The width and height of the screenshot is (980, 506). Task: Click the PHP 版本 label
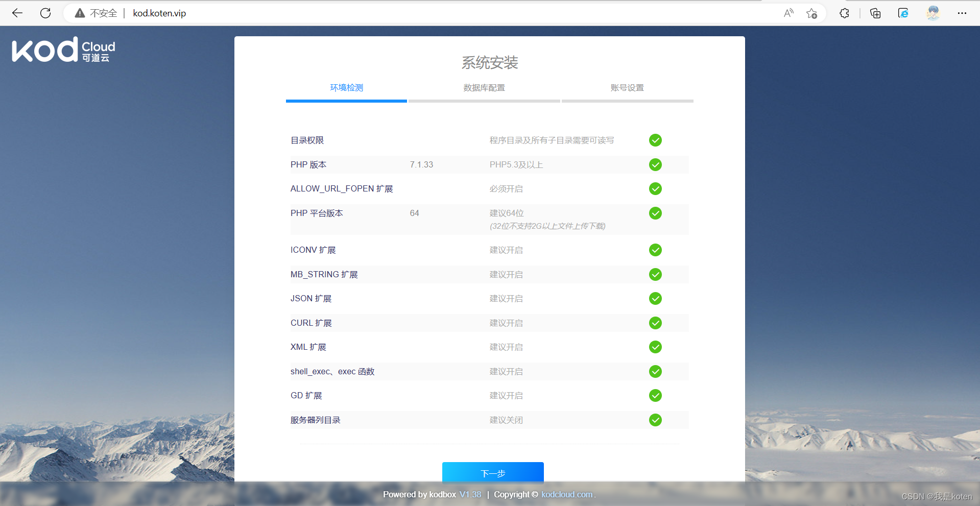308,164
